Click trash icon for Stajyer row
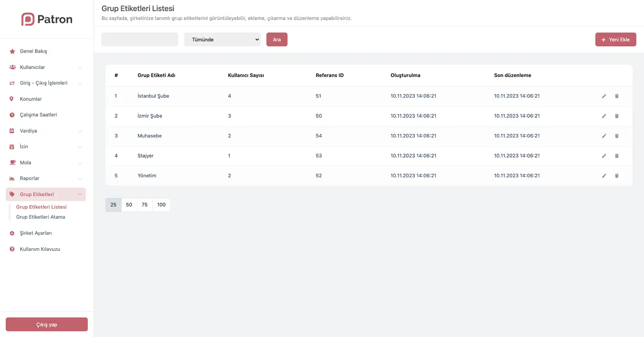Image resolution: width=644 pixels, height=337 pixels. [x=617, y=156]
